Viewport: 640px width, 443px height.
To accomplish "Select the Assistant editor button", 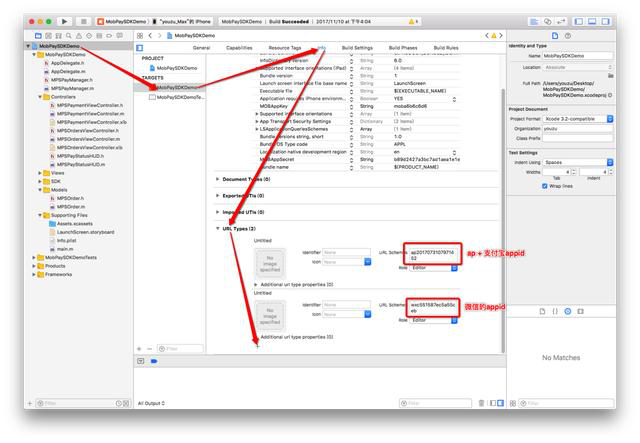I will pos(548,21).
